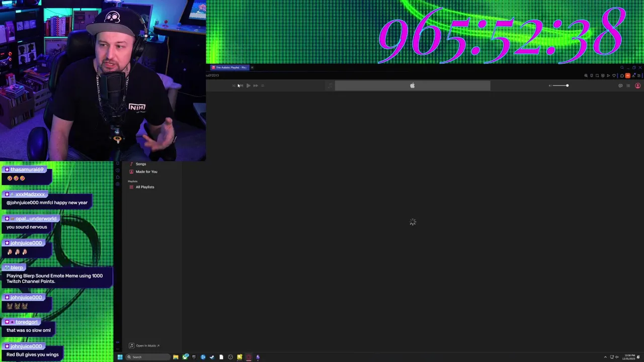Click the Play button in Apple Music
The height and width of the screenshot is (362, 644).
tap(248, 85)
